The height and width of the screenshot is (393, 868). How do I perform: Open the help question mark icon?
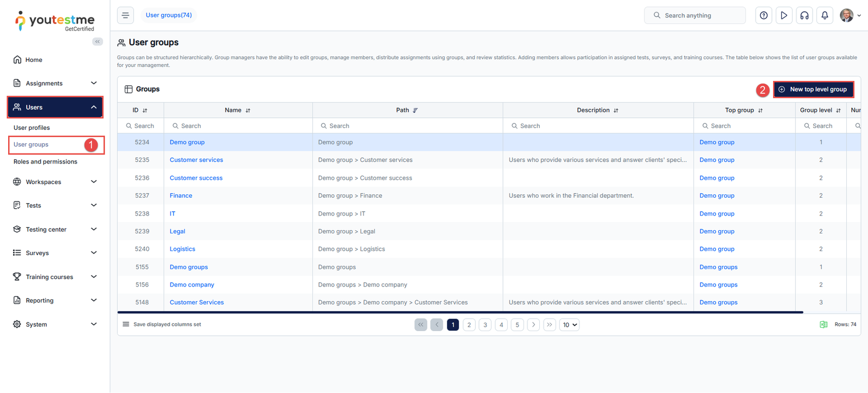click(x=763, y=15)
